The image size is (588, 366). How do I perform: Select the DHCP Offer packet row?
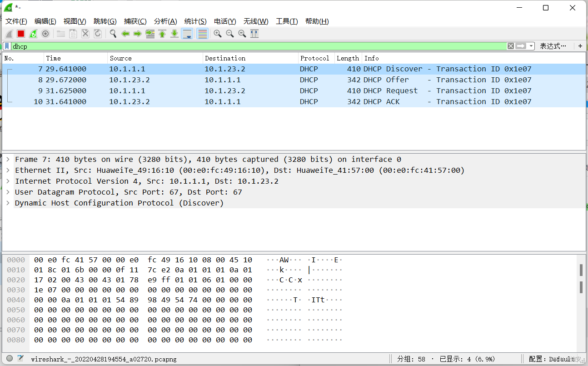[294, 80]
